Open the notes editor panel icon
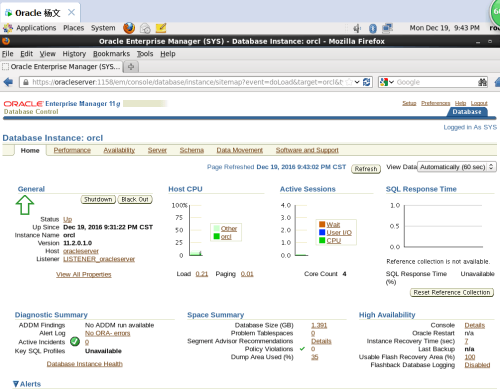The width and height of the screenshot is (500, 390). click(161, 28)
